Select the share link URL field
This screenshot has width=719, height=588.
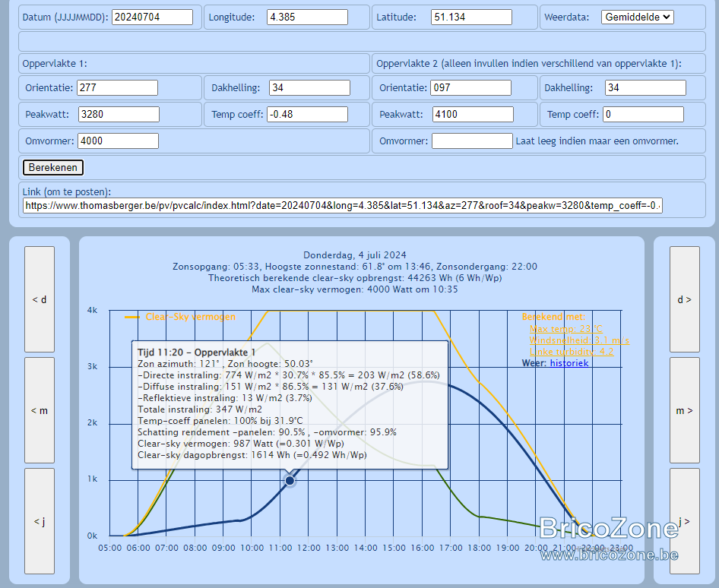coord(343,205)
